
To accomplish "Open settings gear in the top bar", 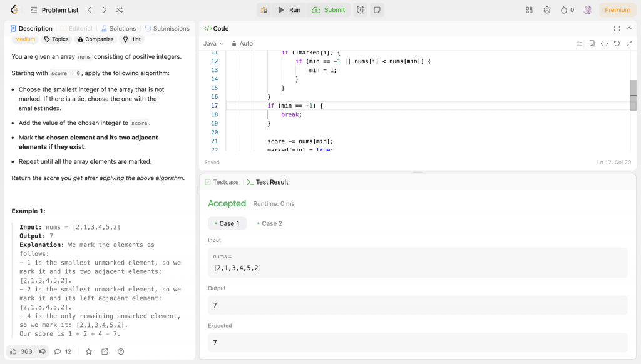I will tap(547, 10).
